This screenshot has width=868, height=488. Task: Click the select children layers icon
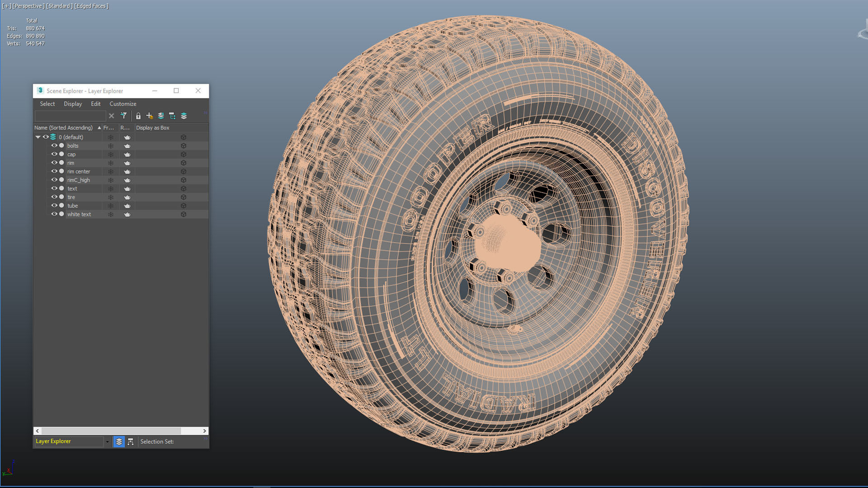point(161,116)
